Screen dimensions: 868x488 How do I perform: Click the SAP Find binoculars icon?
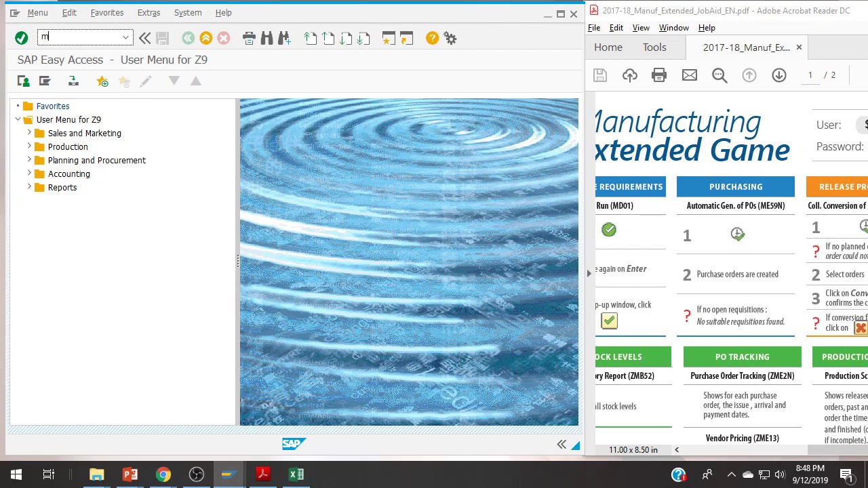pyautogui.click(x=267, y=39)
